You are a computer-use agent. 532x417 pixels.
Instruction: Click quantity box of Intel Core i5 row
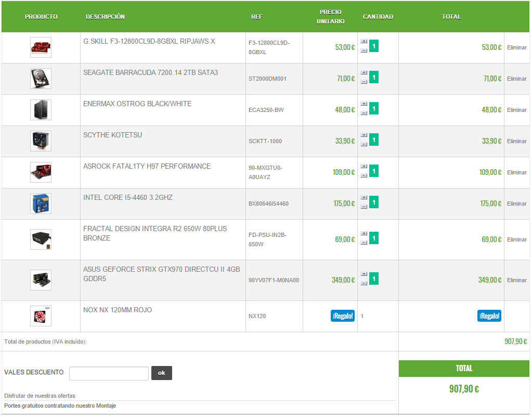374,203
